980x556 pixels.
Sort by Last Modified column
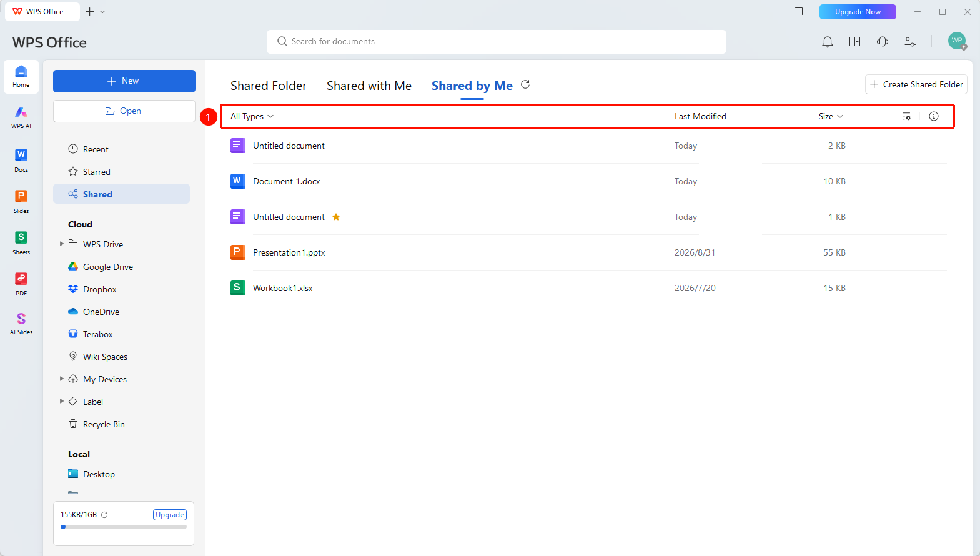click(700, 116)
